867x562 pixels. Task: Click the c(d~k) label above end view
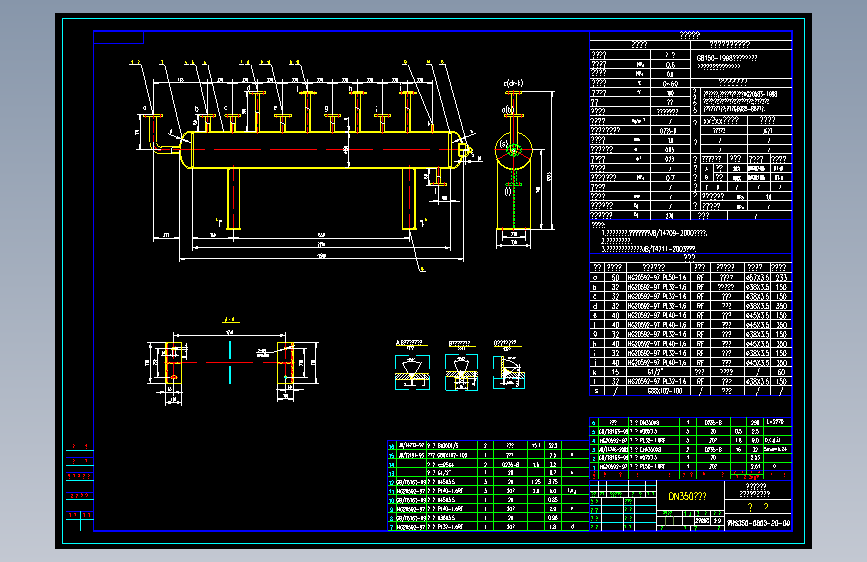pyautogui.click(x=513, y=84)
